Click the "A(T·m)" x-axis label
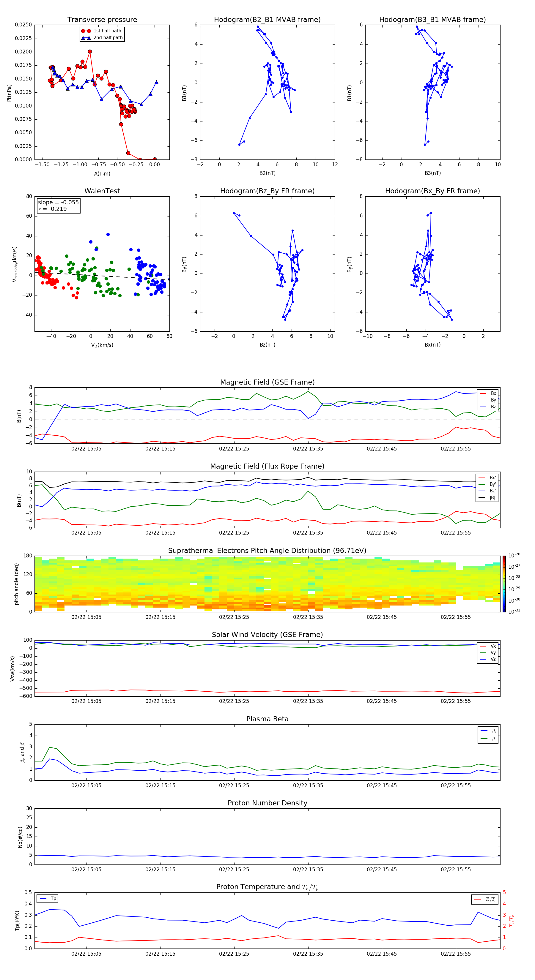 point(102,174)
